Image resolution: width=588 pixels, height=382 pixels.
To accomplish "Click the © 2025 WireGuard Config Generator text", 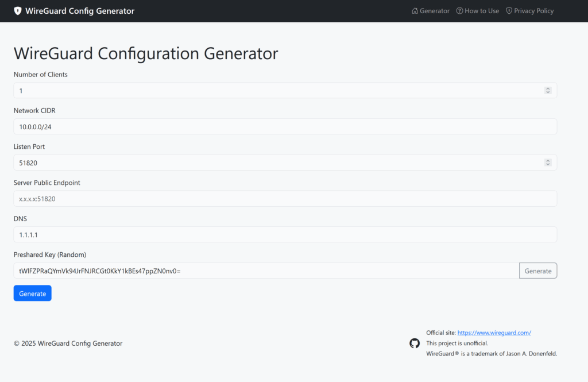I will click(68, 344).
